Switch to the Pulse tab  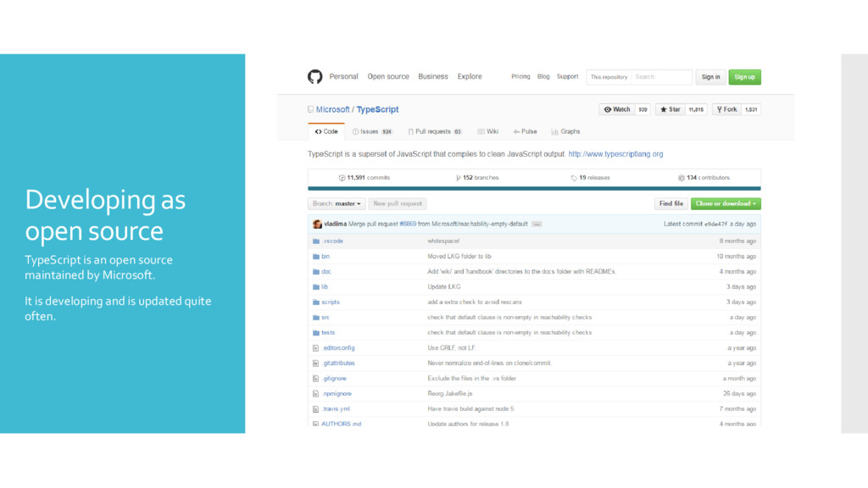525,131
